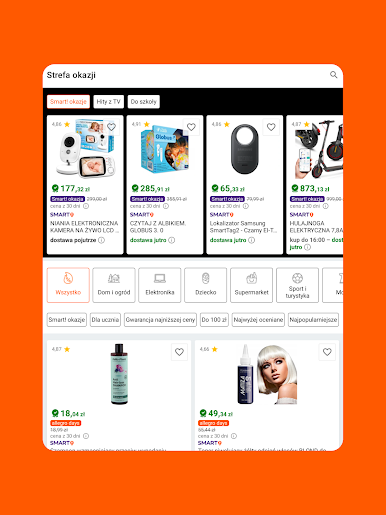Filter by Gwarancja najniższej ceny chip
The image size is (386, 515).
(160, 320)
